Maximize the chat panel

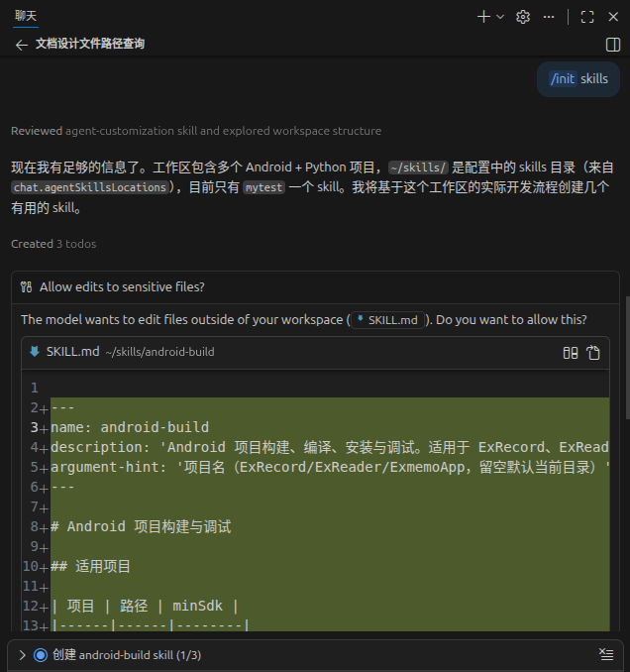coord(587,16)
